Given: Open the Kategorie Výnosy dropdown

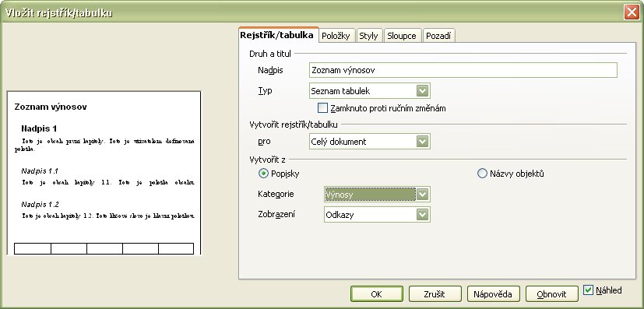Looking at the screenshot, I should 423,195.
